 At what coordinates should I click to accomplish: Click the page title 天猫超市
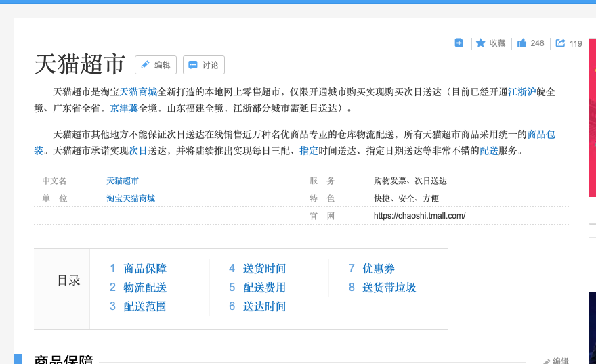(x=79, y=64)
